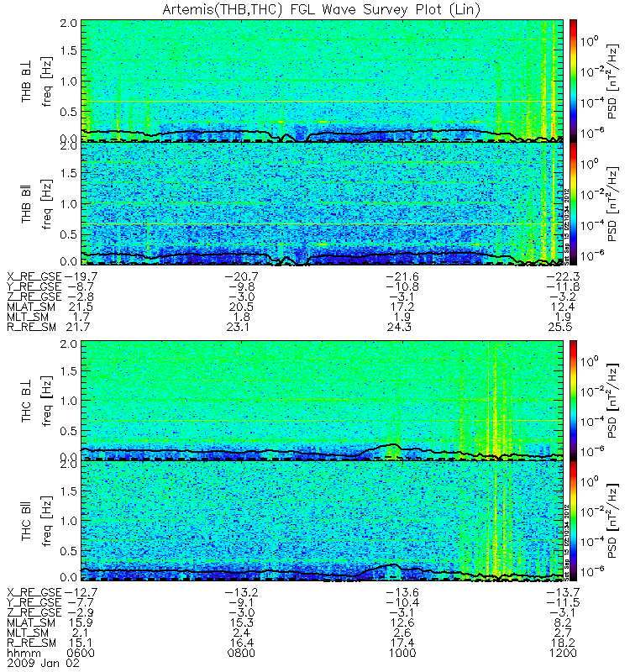
Task: Select the THB B‖ panel label
Action: [x=27, y=203]
